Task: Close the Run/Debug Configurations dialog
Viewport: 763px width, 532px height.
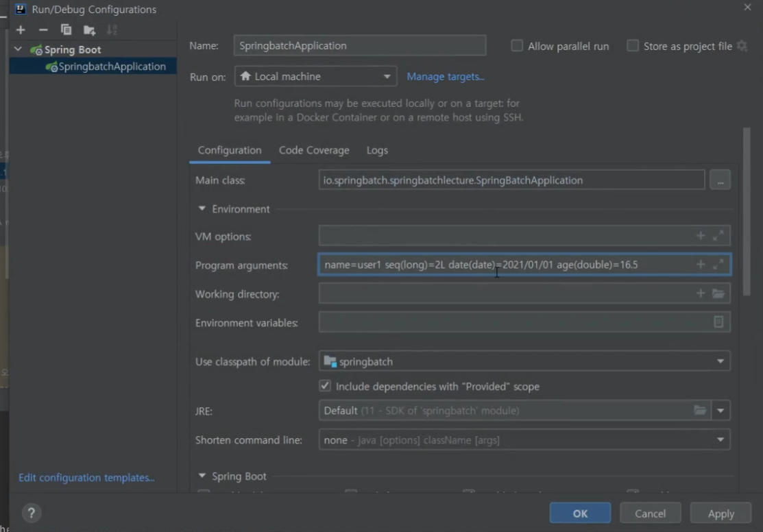Action: coord(747,8)
